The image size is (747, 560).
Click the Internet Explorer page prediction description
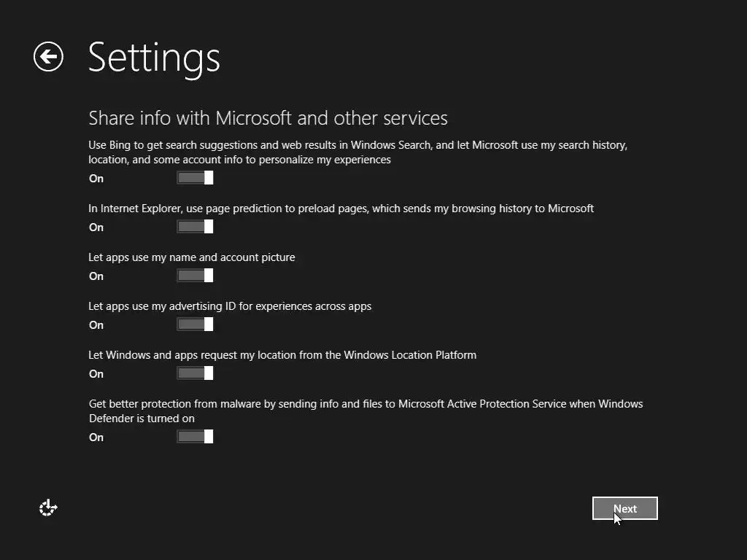341,209
